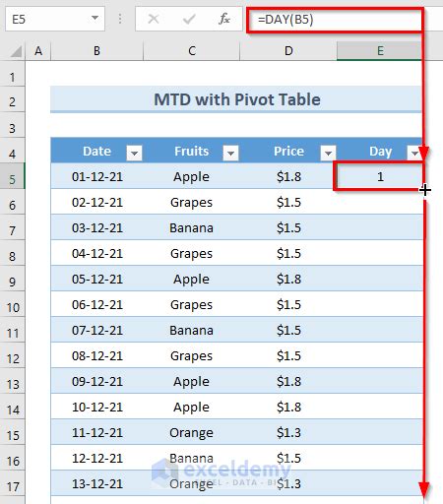Select column E header
This screenshot has width=443, height=504.
(x=380, y=51)
